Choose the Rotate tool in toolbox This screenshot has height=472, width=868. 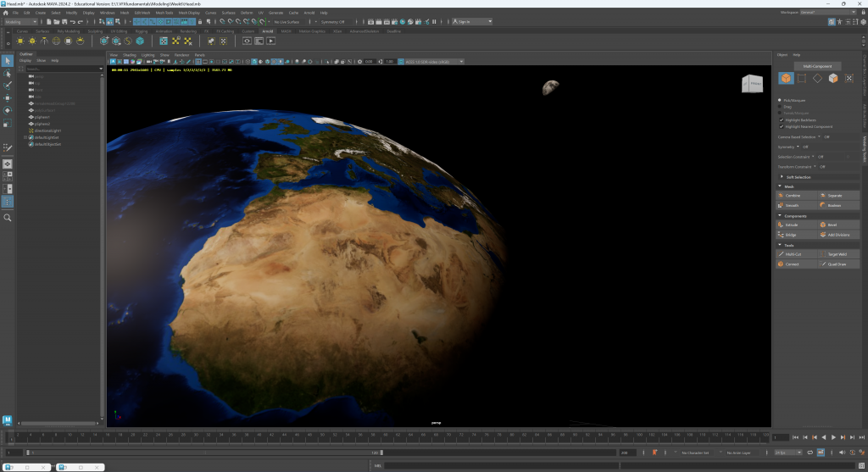coord(7,110)
